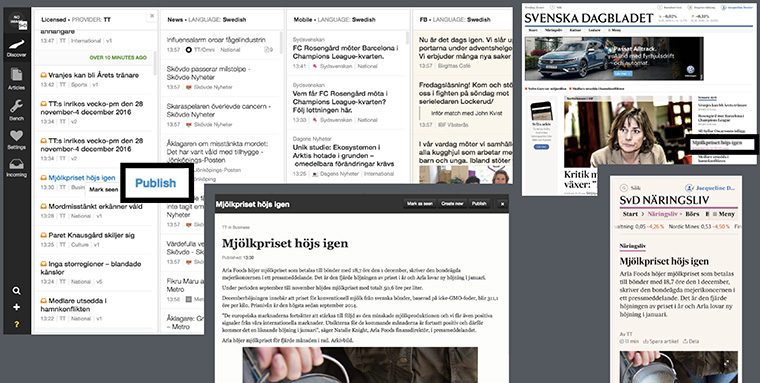Click inbox icon beside Paret Knausgård skiljer sig
This screenshot has height=383, width=760.
pyautogui.click(x=43, y=235)
